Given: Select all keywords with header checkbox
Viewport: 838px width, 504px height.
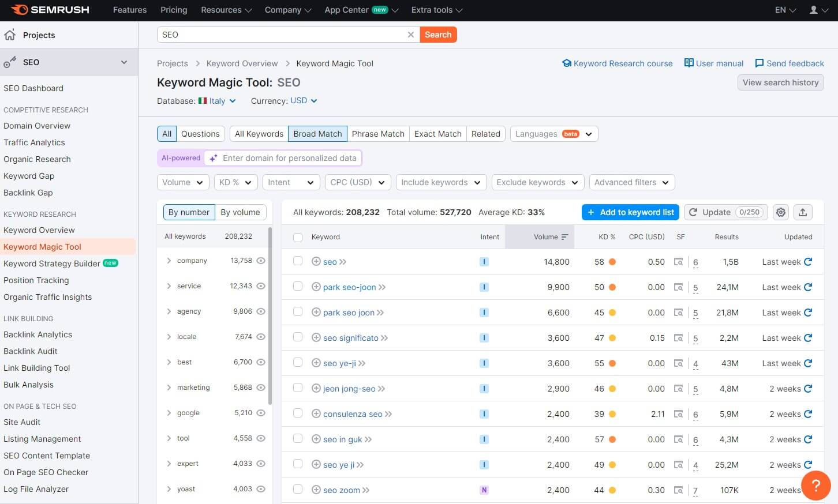Looking at the screenshot, I should [298, 237].
